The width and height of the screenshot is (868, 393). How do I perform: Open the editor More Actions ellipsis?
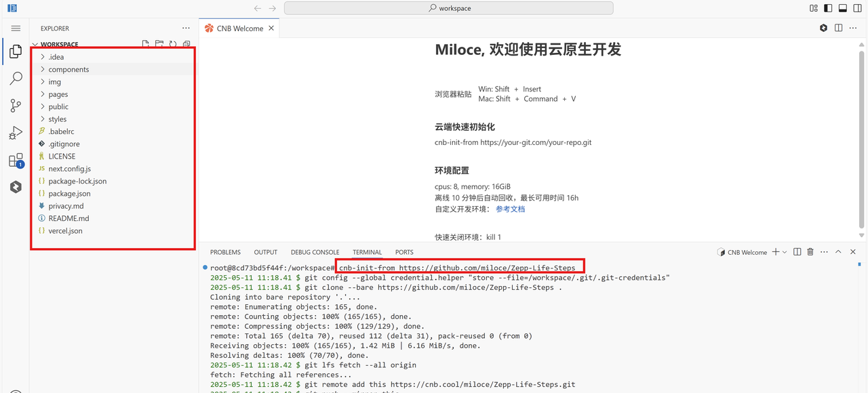854,28
